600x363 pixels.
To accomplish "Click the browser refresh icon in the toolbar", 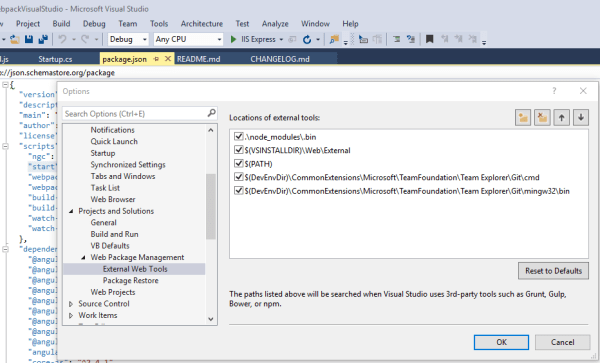I will click(x=307, y=39).
